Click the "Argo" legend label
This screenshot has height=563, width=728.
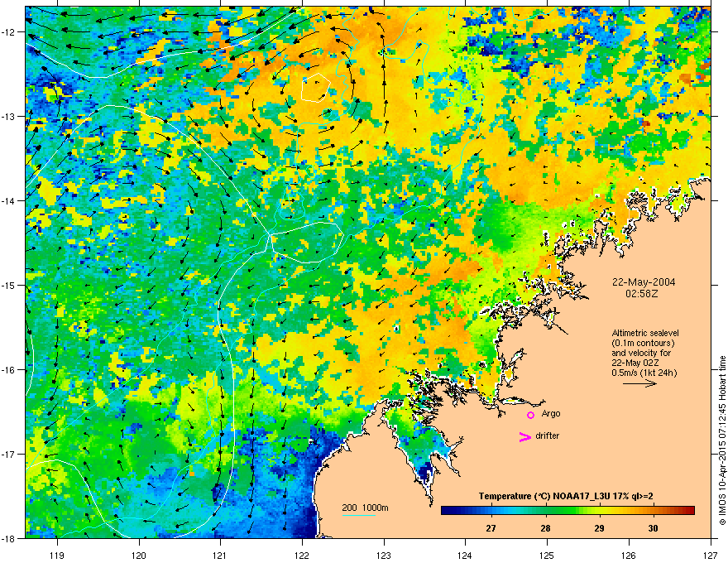point(551,414)
